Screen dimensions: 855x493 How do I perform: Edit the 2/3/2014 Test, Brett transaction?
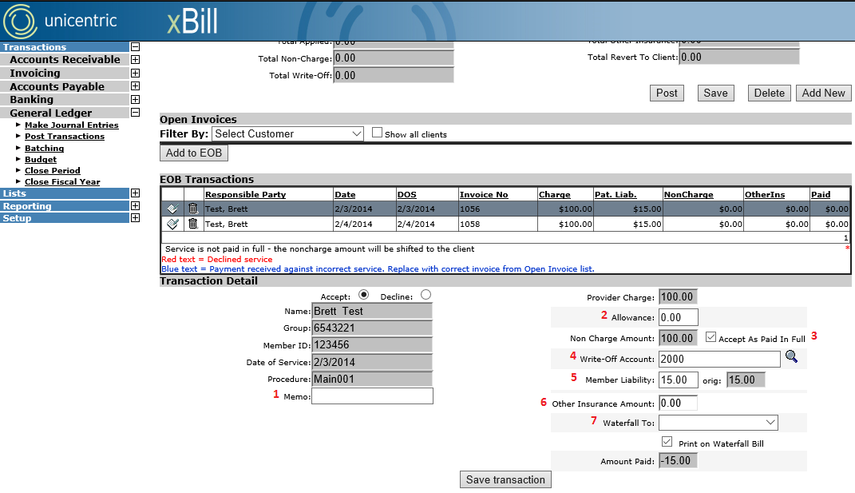172,209
